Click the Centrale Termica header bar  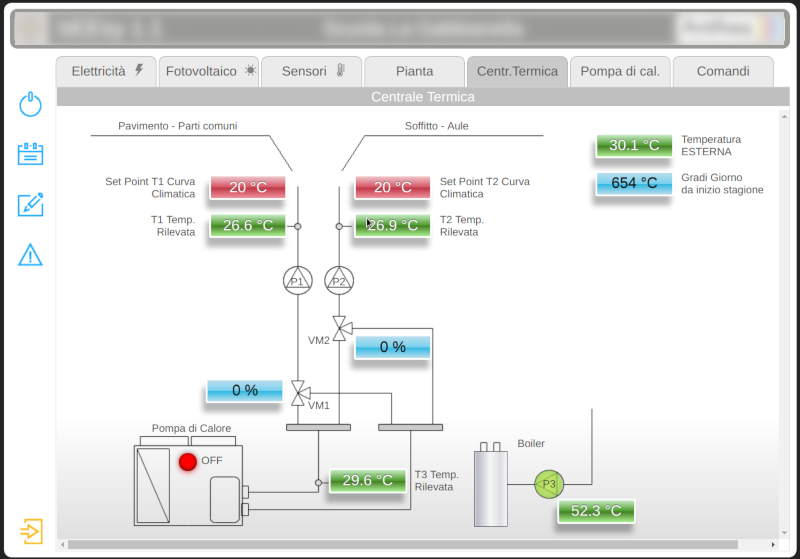tap(423, 97)
